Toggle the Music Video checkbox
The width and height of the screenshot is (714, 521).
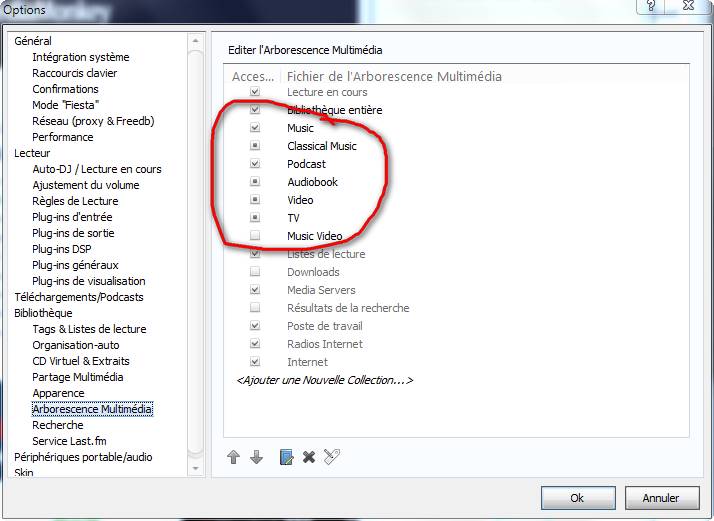coord(255,236)
